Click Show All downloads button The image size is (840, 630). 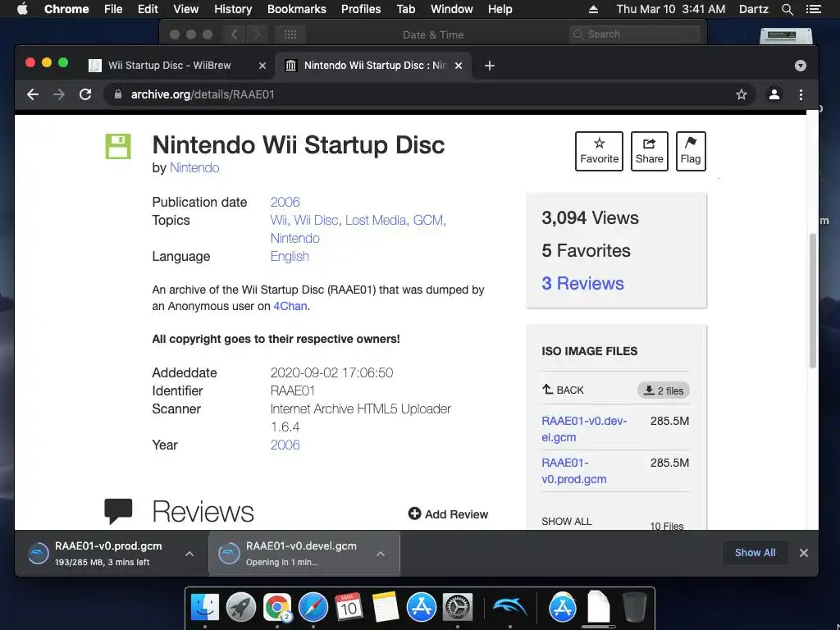tap(755, 552)
